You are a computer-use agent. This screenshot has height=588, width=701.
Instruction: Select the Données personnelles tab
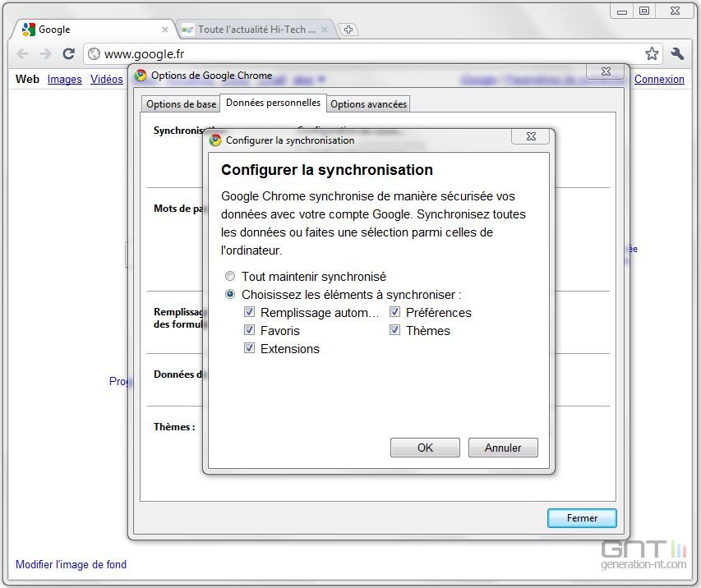pos(273,103)
